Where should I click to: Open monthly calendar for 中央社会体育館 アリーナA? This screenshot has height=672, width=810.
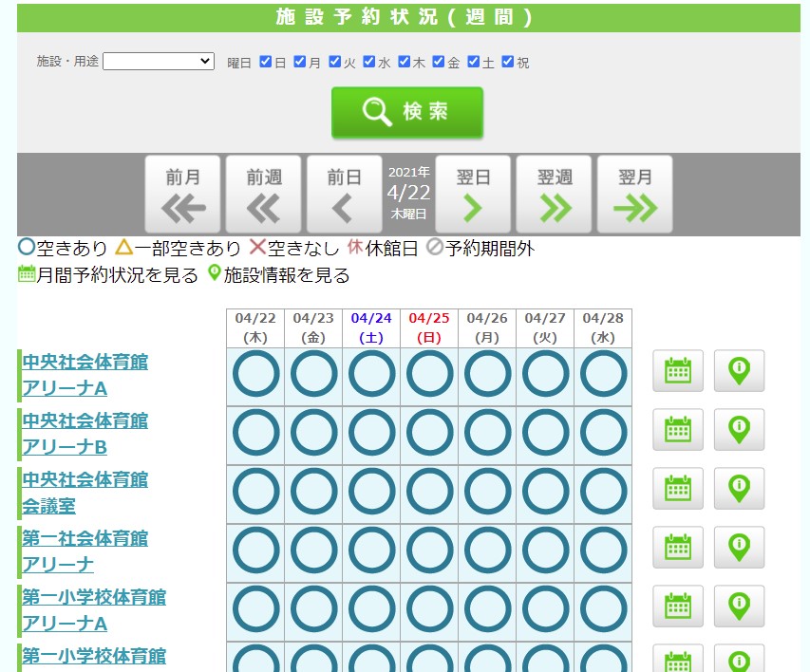[x=677, y=371]
